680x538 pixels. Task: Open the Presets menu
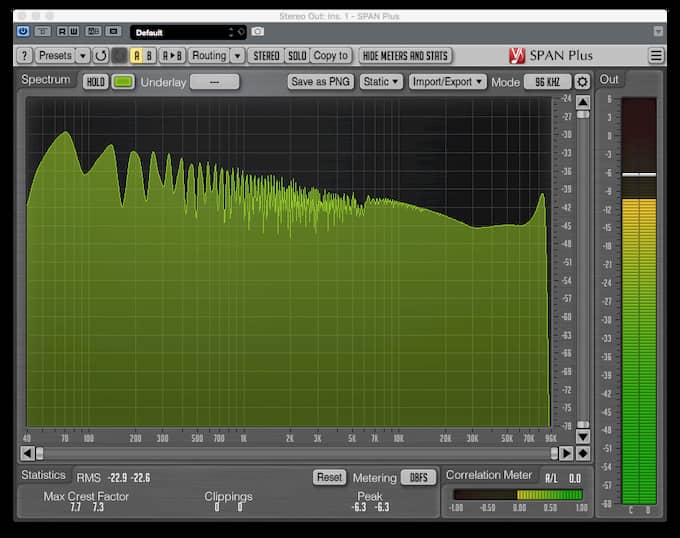(55, 55)
